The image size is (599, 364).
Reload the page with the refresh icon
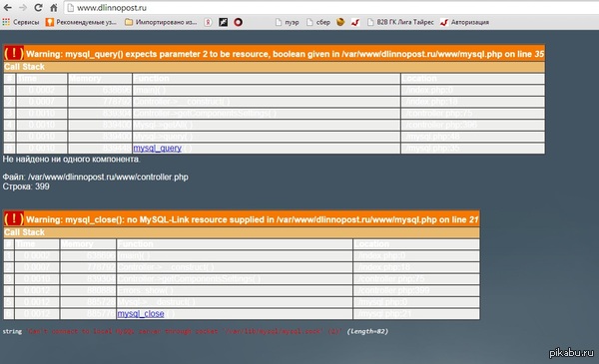(38, 8)
